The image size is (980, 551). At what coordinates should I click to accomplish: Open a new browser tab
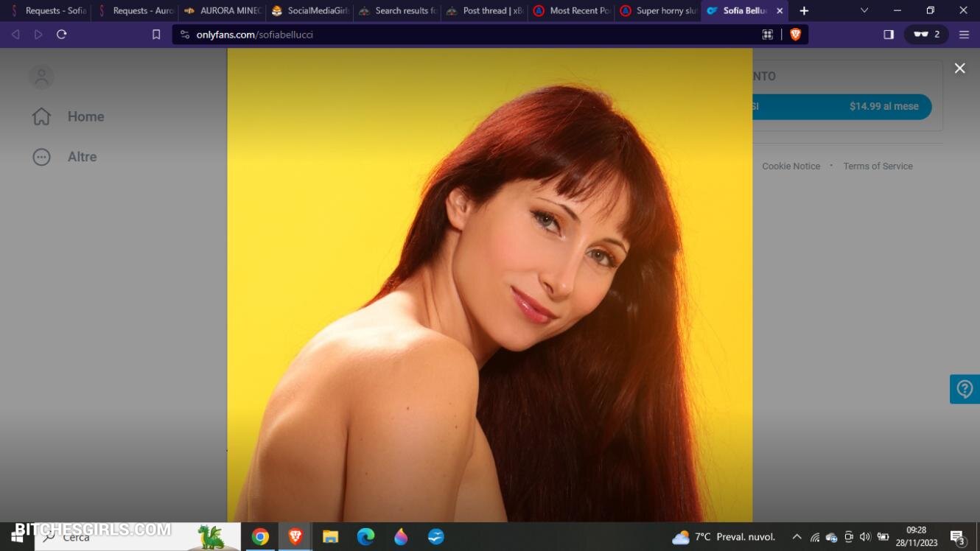(x=804, y=11)
